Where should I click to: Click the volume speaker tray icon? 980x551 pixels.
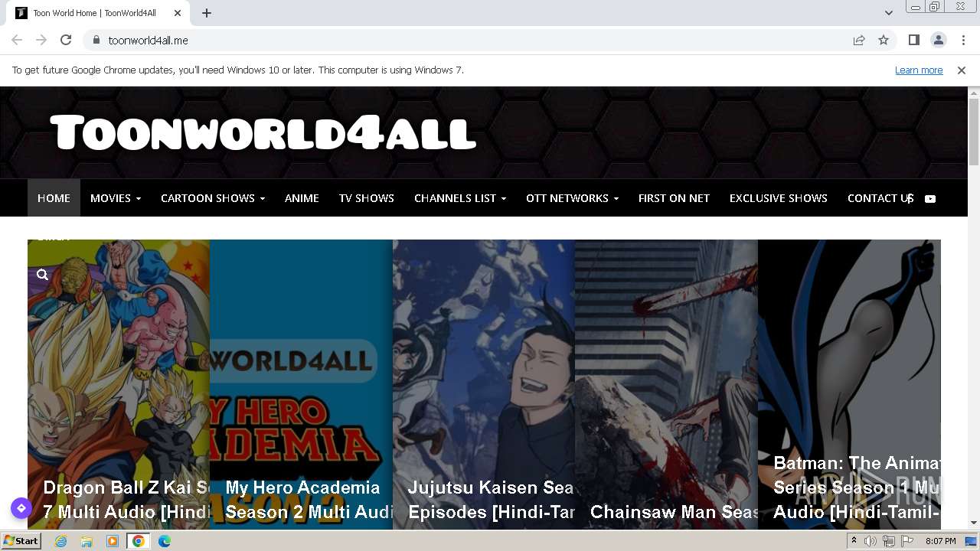pos(871,541)
